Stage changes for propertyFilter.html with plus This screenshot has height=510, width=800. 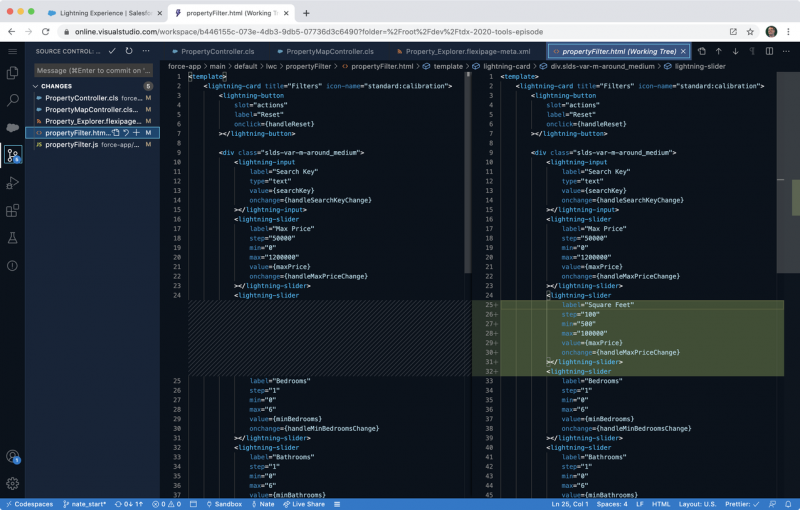[x=136, y=133]
